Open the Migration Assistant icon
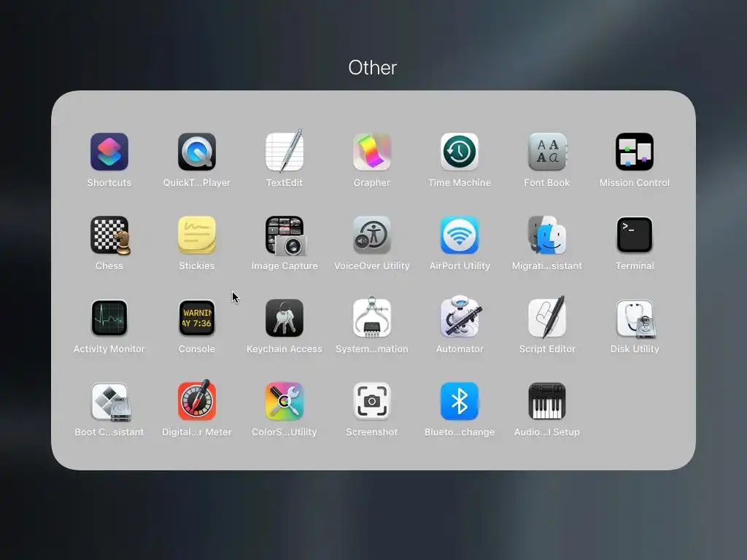The width and height of the screenshot is (747, 560). coord(547,236)
